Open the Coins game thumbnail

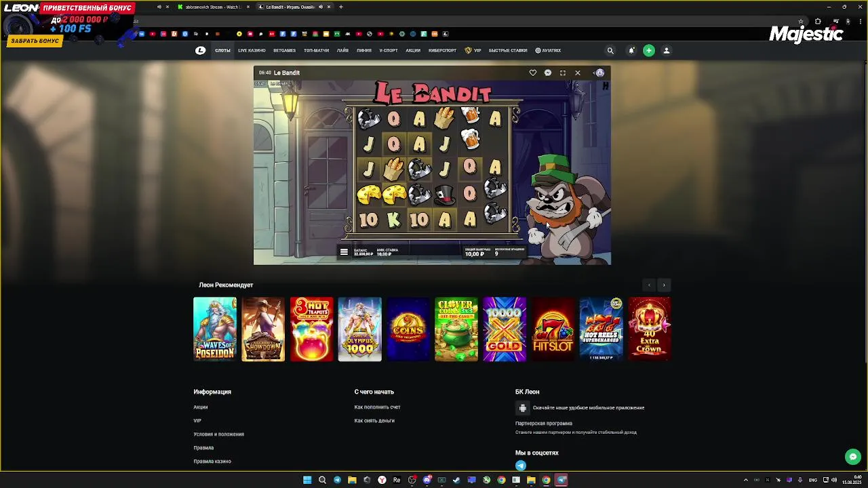(x=408, y=329)
